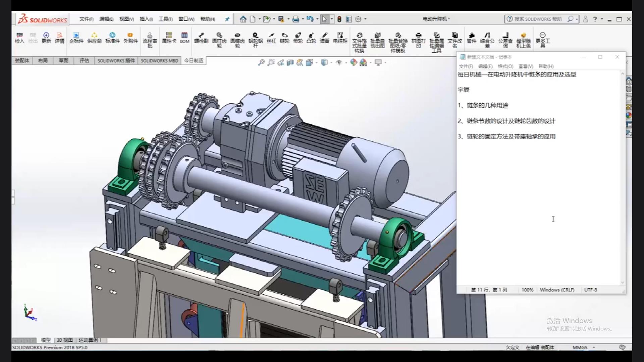Click the Edit Appearance color ball icon
Viewport: 644px width, 362px height.
tap(354, 62)
